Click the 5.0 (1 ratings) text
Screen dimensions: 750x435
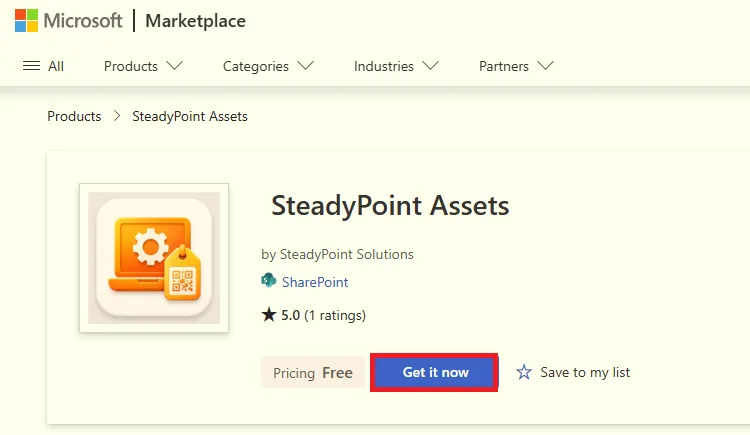click(323, 315)
